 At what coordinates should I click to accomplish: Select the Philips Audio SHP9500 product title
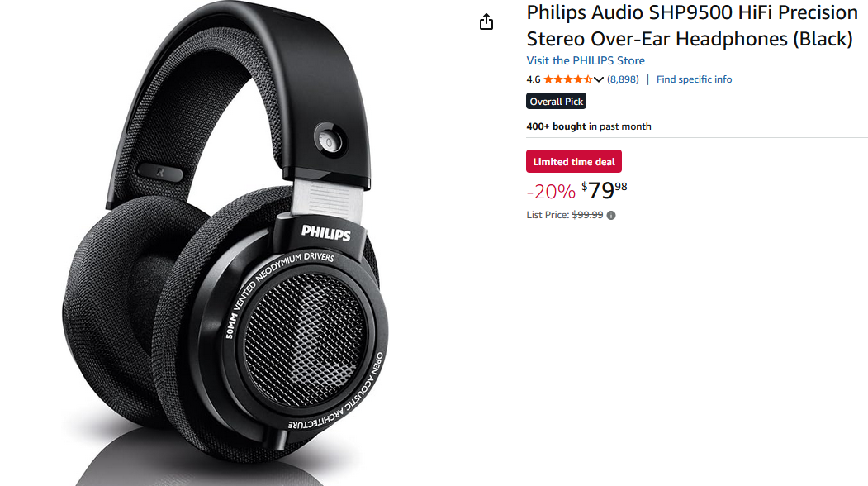[x=692, y=26]
